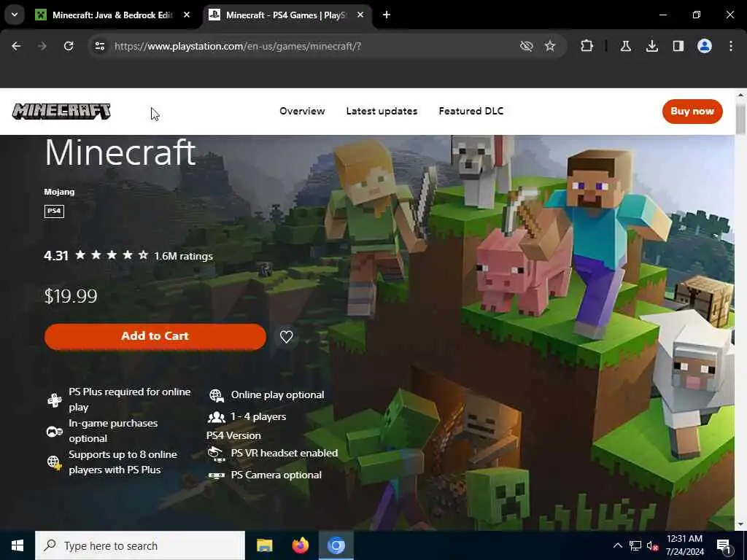Click the 4.31 rating score
Image resolution: width=747 pixels, height=560 pixels.
point(56,256)
